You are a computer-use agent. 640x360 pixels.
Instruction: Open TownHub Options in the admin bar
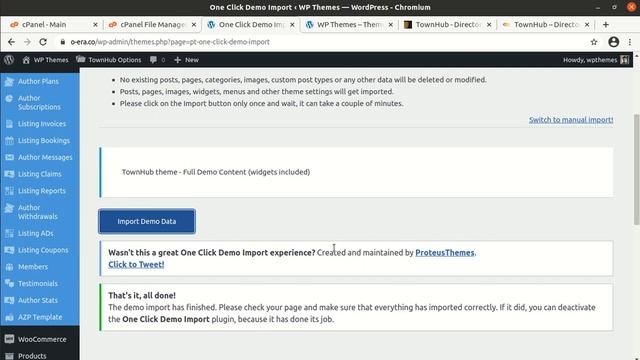coord(109,60)
